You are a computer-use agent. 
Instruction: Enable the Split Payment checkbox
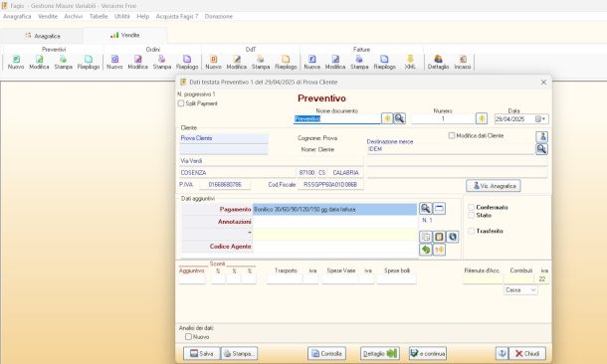181,103
